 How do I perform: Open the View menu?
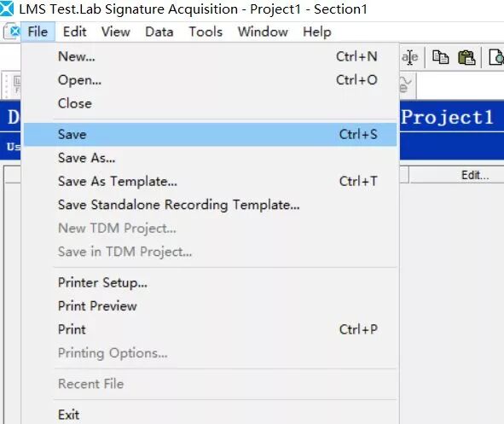point(116,32)
